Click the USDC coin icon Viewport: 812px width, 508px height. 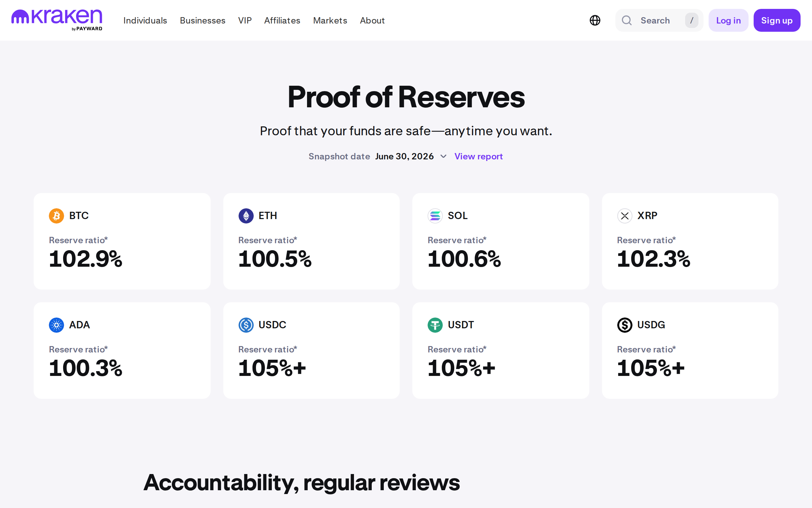pyautogui.click(x=246, y=325)
